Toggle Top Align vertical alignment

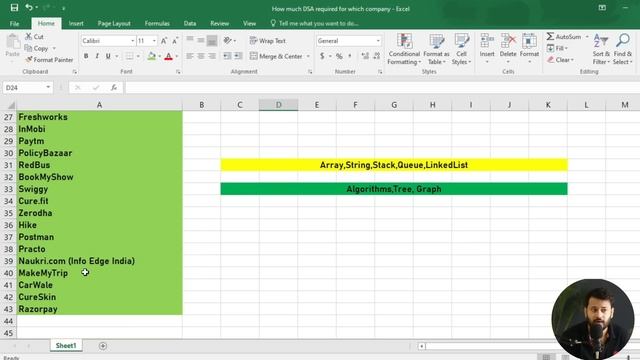tap(190, 40)
